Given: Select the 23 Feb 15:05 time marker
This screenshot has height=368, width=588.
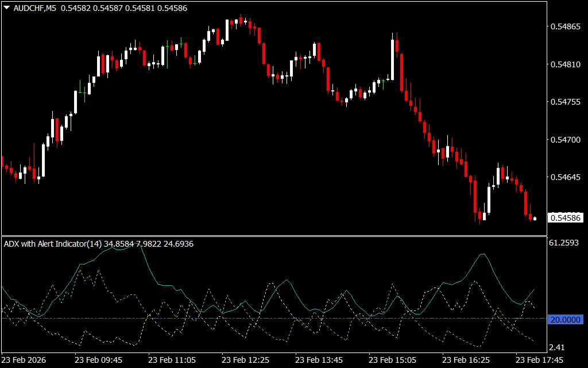Looking at the screenshot, I should (392, 360).
